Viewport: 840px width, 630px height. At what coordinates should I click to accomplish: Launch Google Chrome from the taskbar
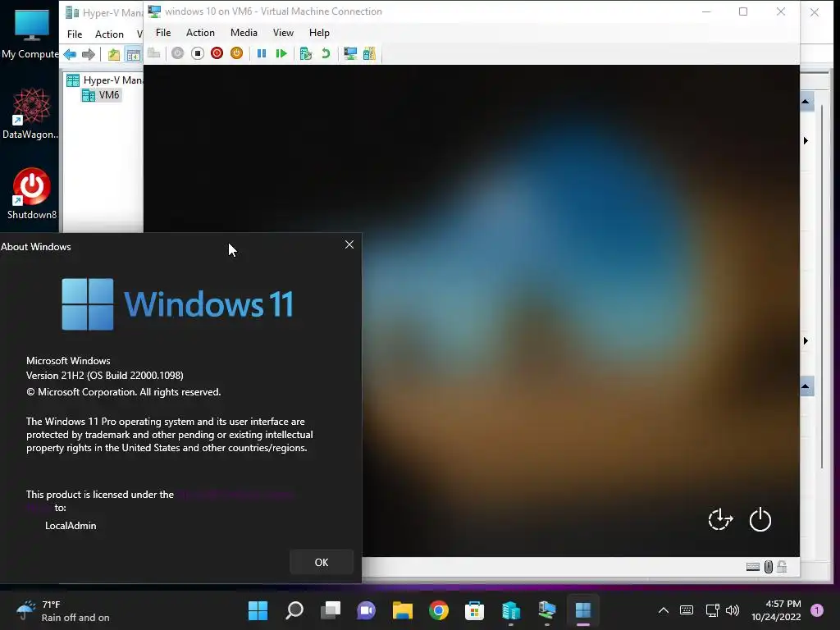pyautogui.click(x=438, y=610)
